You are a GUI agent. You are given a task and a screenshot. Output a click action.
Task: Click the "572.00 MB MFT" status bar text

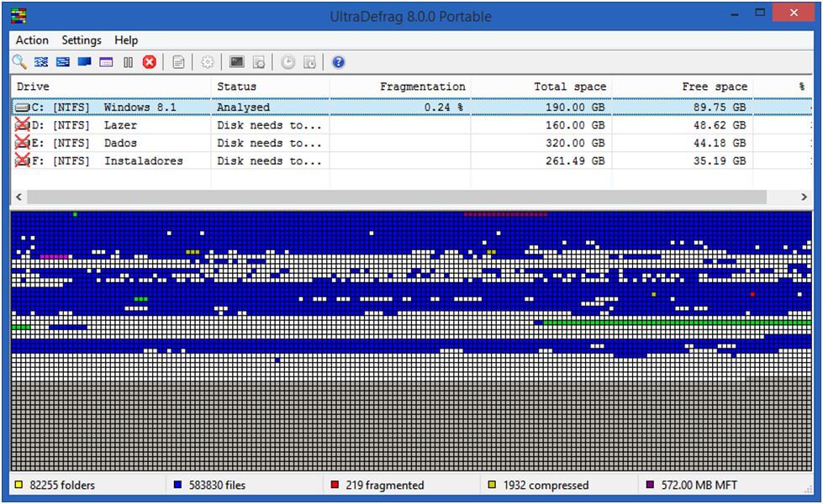click(x=699, y=486)
